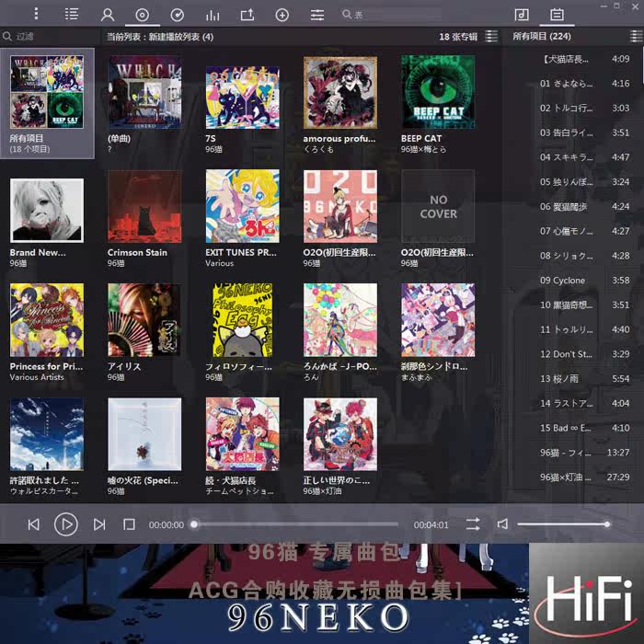Image resolution: width=644 pixels, height=644 pixels.
Task: Open the Crimson Stain album
Action: pyautogui.click(x=144, y=206)
